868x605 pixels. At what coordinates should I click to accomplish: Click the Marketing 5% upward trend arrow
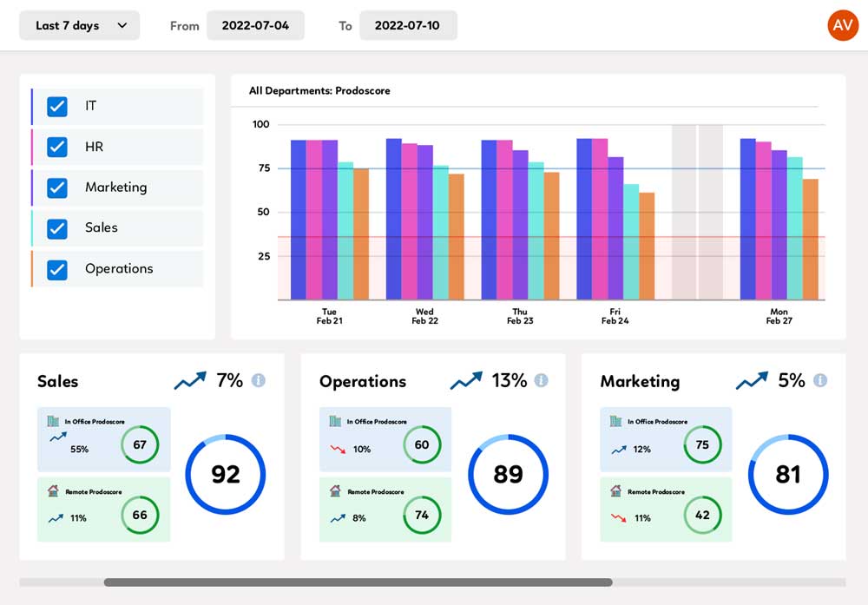752,380
